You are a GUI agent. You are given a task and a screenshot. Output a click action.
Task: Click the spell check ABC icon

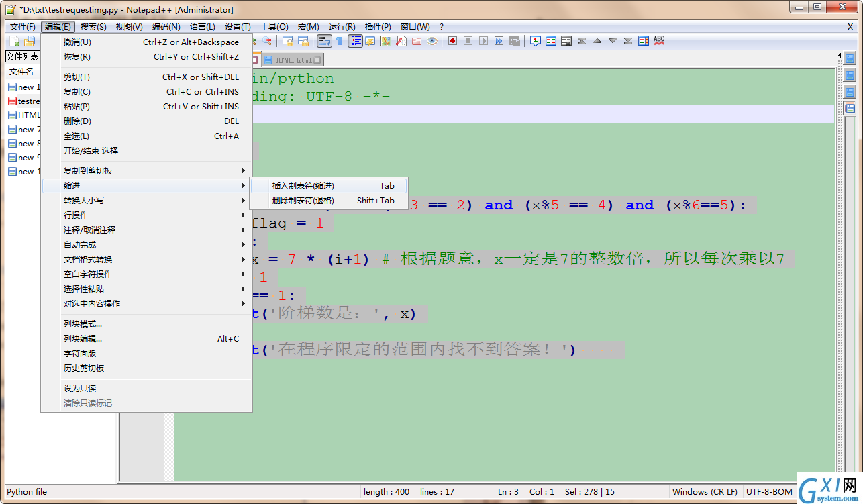tap(659, 41)
